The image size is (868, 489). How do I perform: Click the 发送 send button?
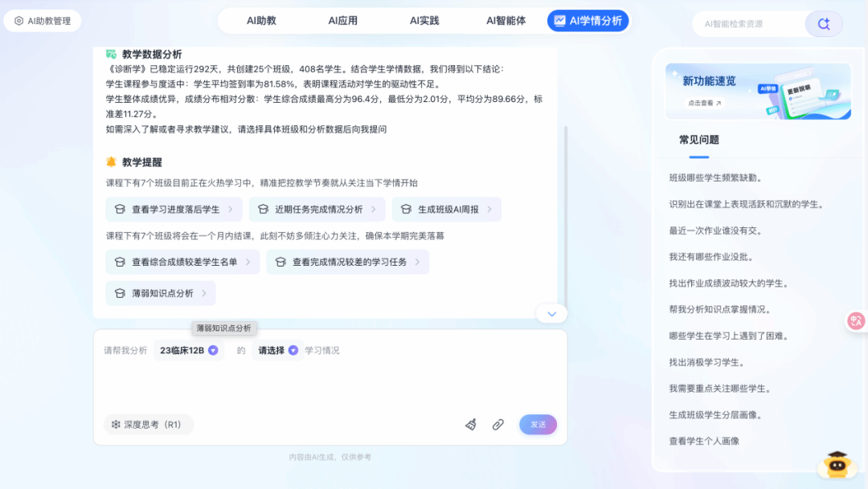538,425
